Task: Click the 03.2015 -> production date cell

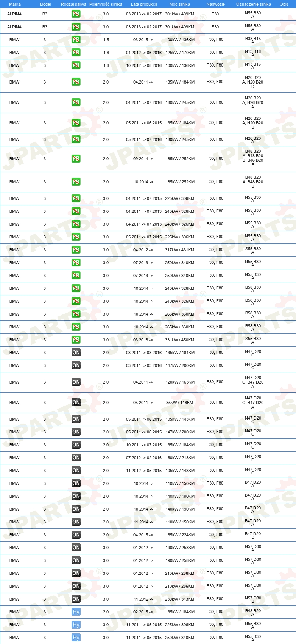Action: tap(143, 40)
